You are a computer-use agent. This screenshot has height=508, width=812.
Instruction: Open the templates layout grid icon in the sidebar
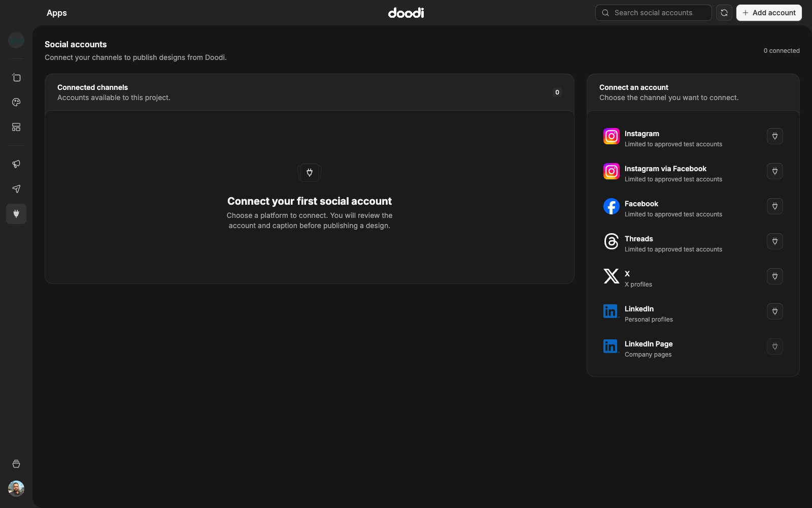coord(16,127)
